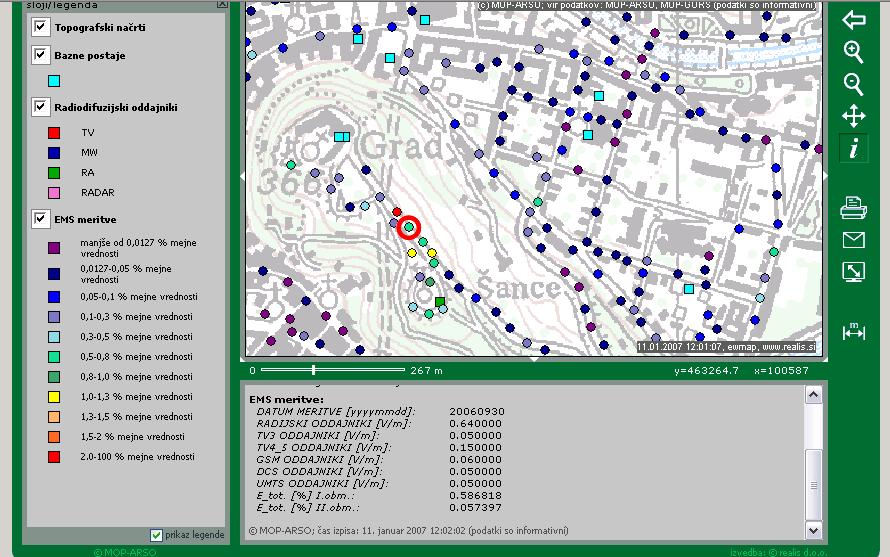Click the cyan base station legend swatch

54,81
